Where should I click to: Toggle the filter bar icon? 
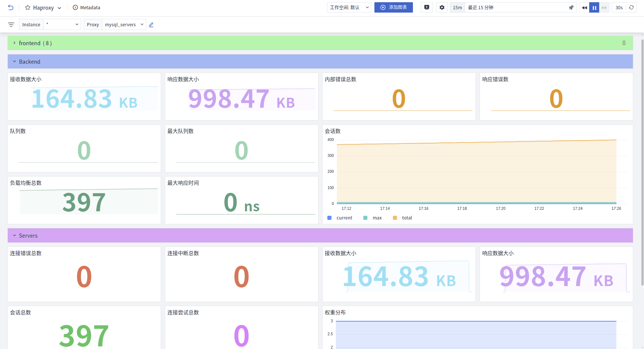11,25
